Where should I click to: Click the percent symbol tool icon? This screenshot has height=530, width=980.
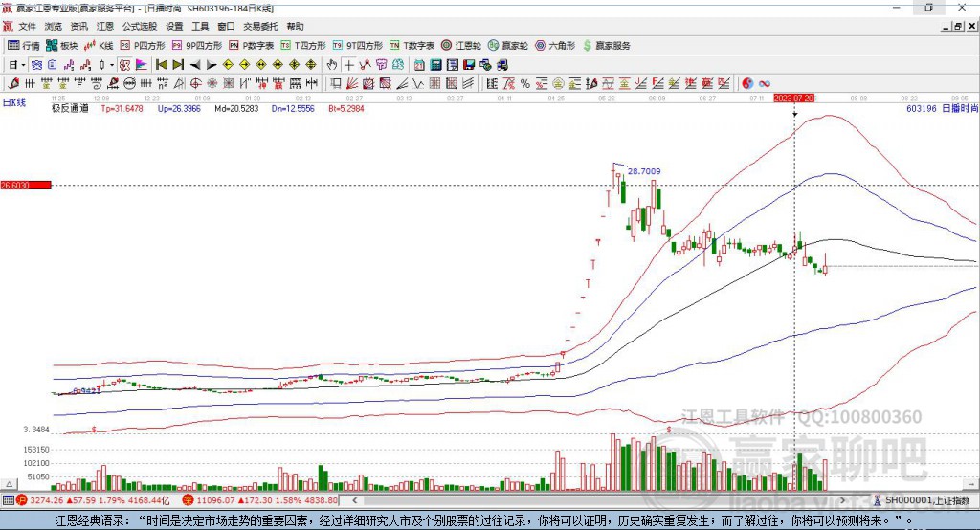point(525,83)
